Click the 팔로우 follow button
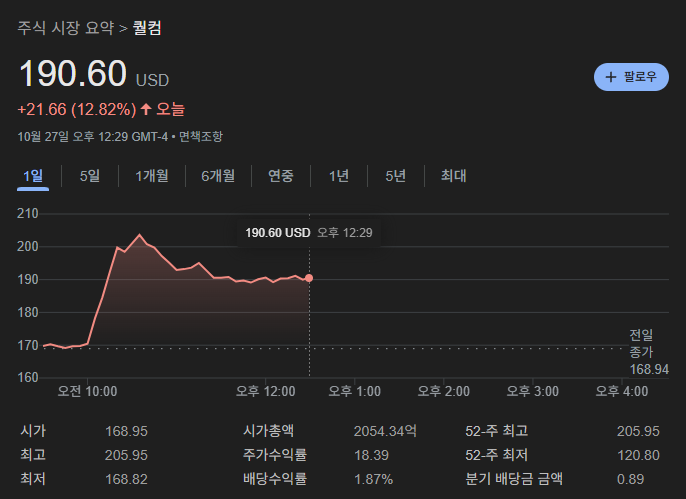The width and height of the screenshot is (686, 499). pyautogui.click(x=631, y=77)
